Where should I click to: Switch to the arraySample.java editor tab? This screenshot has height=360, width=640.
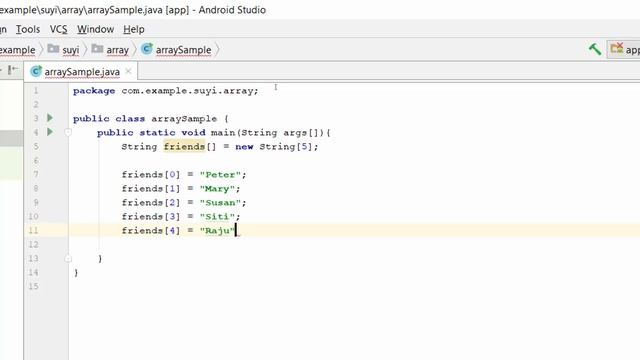82,72
